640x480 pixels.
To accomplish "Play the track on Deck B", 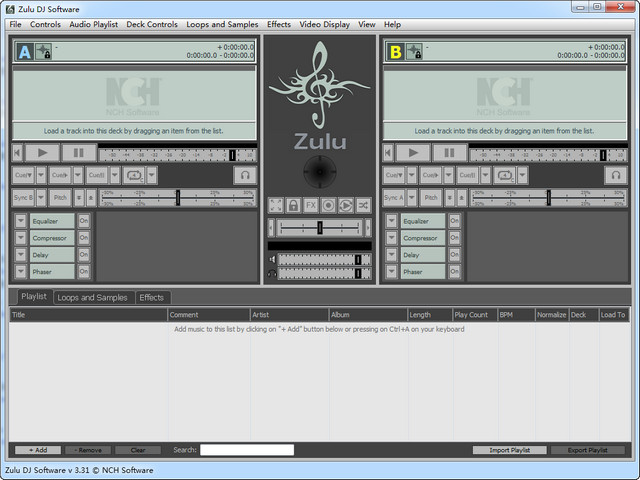I will pyautogui.click(x=413, y=153).
